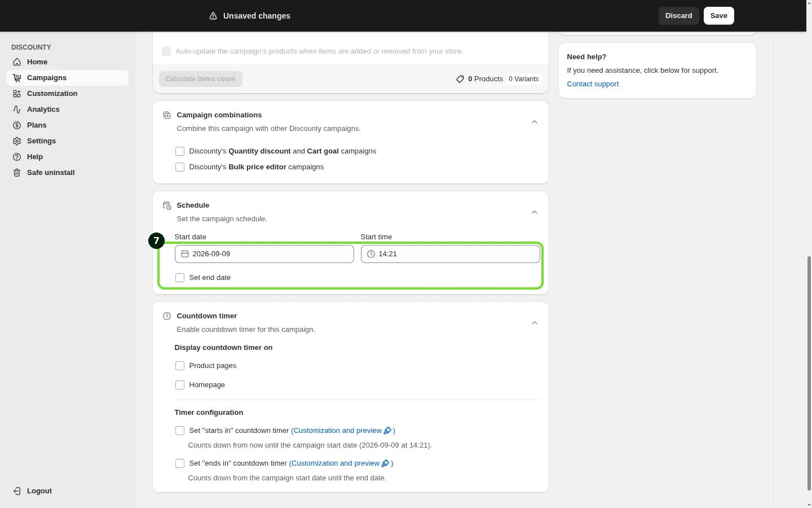Check Set "ends in" countdown timer
The width and height of the screenshot is (812, 508).
point(180,463)
